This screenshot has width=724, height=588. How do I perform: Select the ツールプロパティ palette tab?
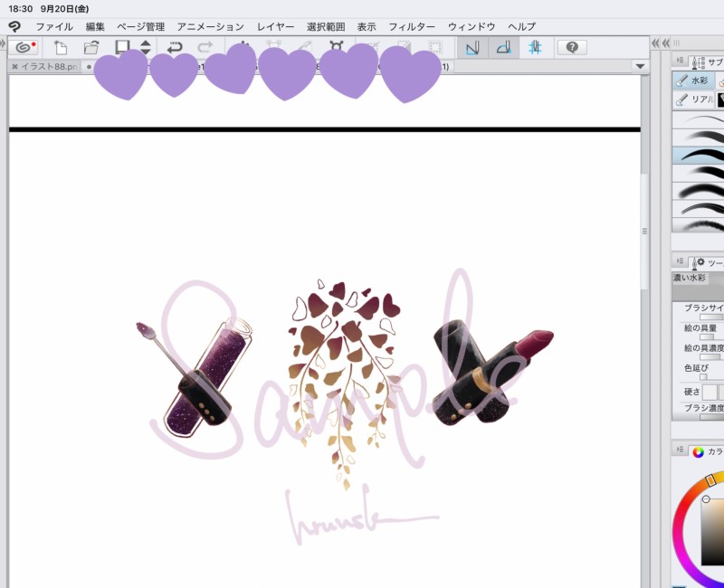coord(707,262)
